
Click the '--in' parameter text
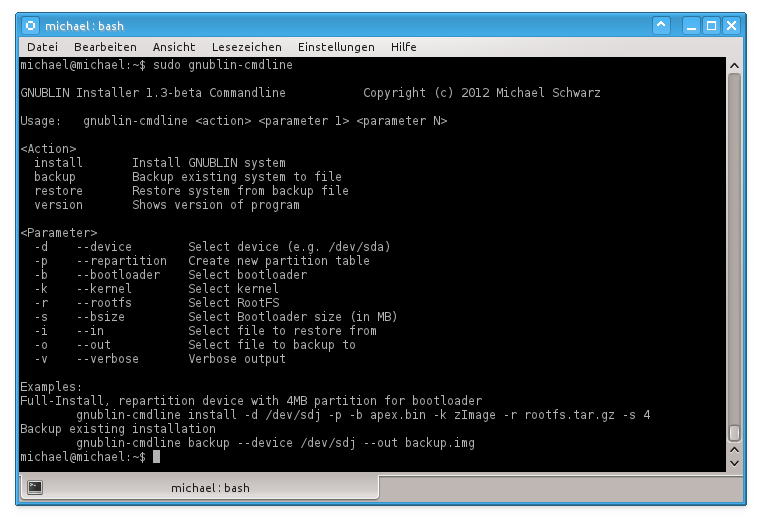[x=90, y=331]
